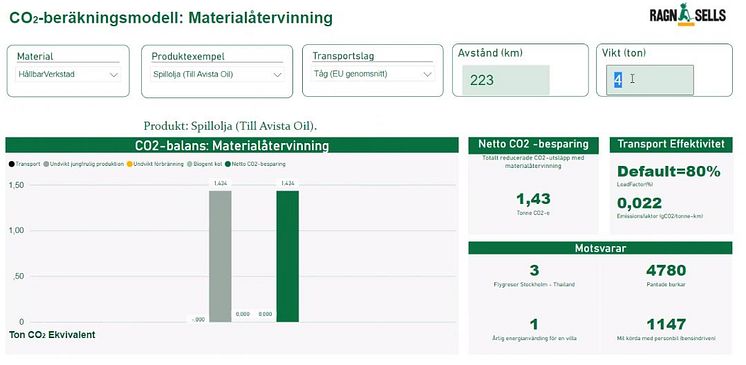
Task: Click the Avstånd (km) input showing 223
Action: pos(506,80)
